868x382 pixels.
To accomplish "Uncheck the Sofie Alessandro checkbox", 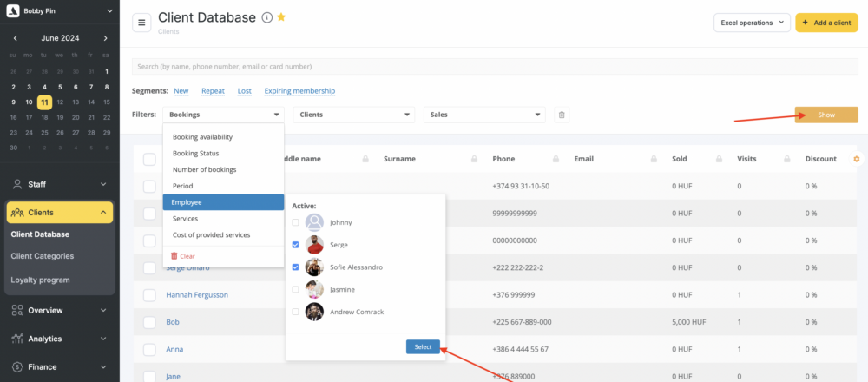I will (296, 267).
